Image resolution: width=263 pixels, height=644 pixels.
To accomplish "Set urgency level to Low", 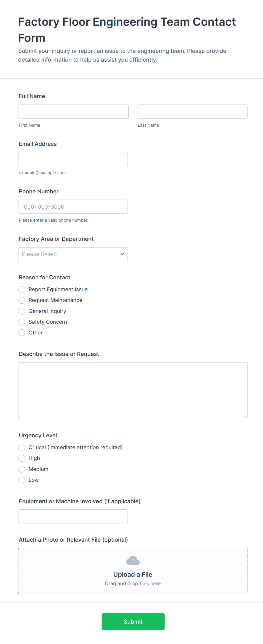I will coord(22,480).
